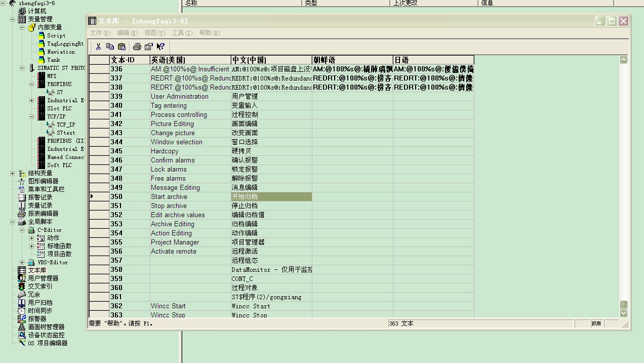Collapse the PROFIBUS channel unit node
Image resolution: width=644 pixels, height=363 pixels.
pos(32,84)
